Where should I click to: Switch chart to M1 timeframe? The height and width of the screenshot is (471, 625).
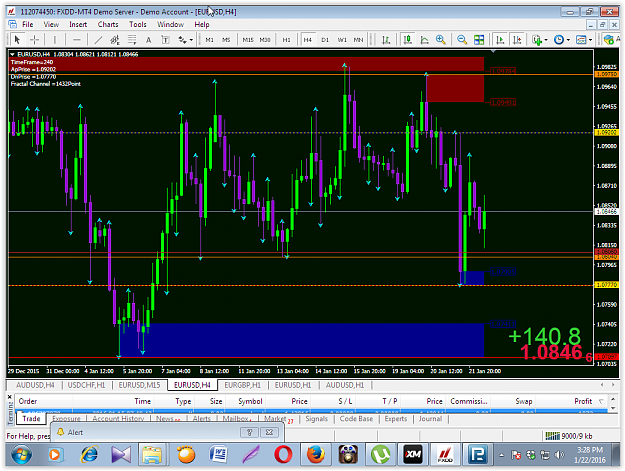[x=209, y=39]
